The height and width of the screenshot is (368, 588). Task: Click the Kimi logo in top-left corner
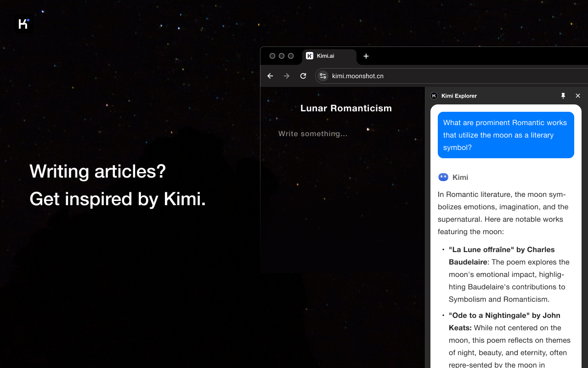[x=23, y=24]
